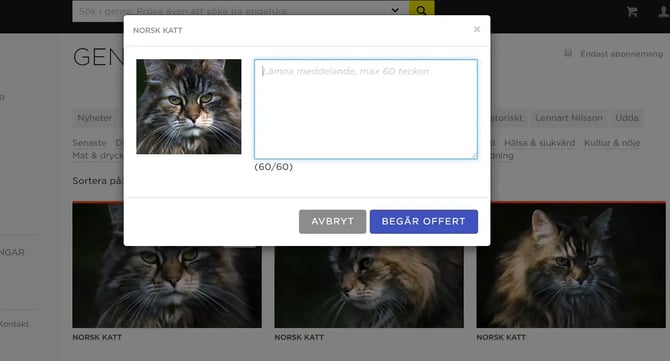Click the Avbryt button

pyautogui.click(x=332, y=221)
